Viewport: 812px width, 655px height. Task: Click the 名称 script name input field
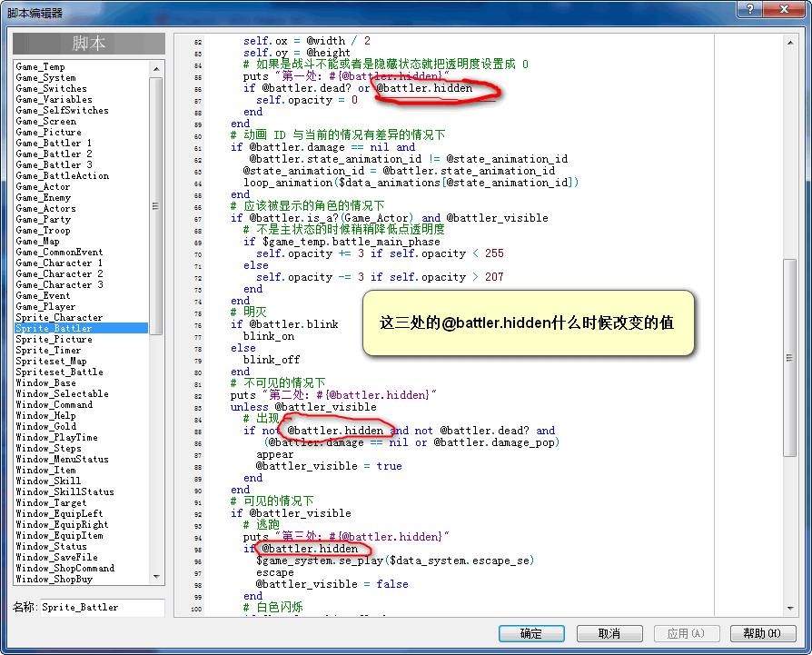(x=103, y=608)
